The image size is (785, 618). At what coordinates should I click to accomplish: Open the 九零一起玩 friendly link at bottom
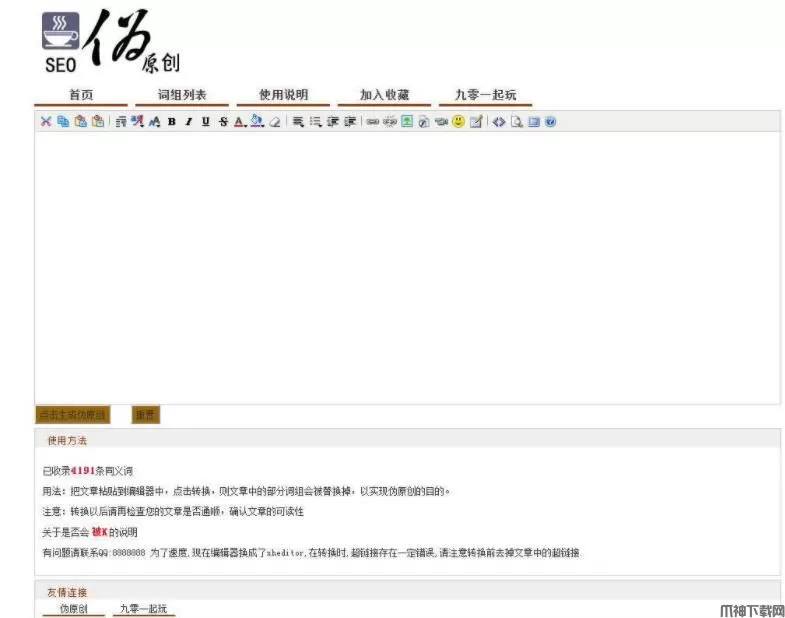tap(144, 609)
